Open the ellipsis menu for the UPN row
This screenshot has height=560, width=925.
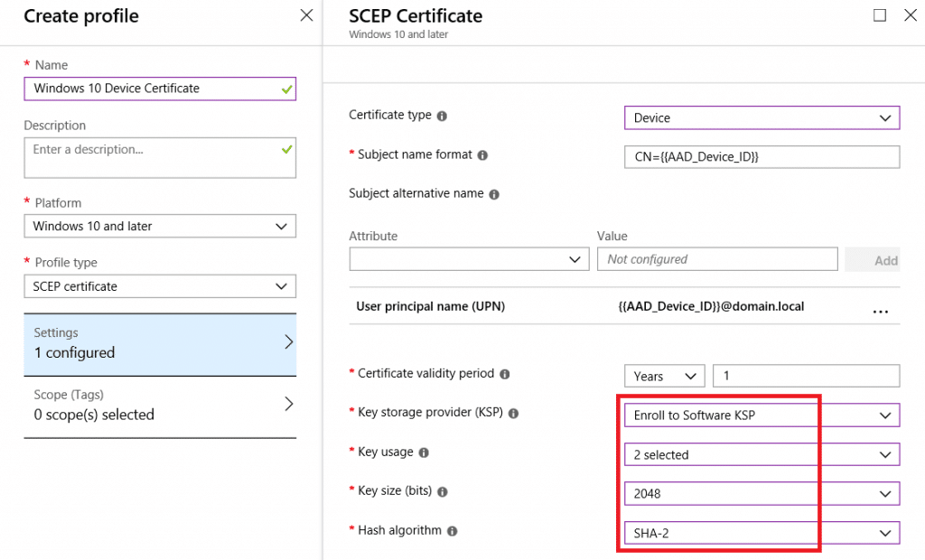[880, 310]
